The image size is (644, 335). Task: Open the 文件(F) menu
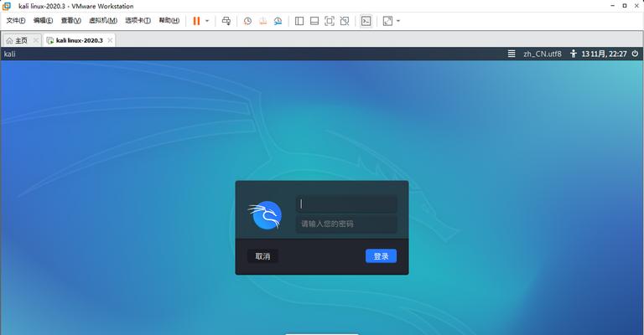[16, 21]
